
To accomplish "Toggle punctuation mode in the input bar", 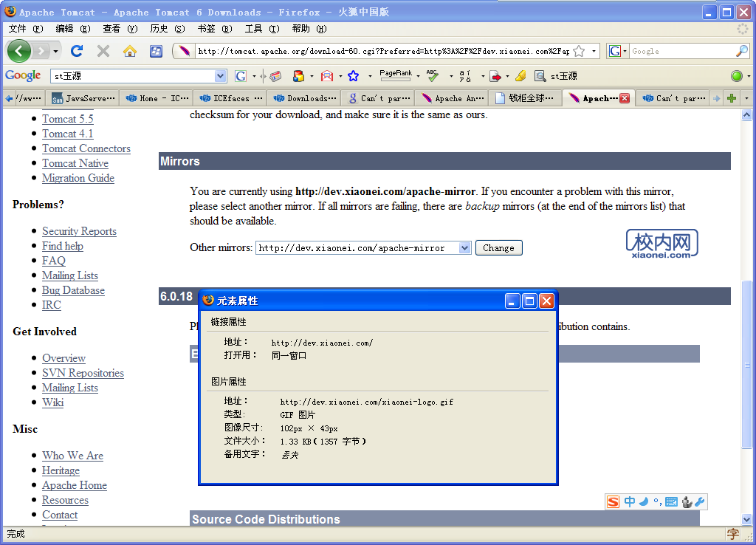I will coord(657,501).
